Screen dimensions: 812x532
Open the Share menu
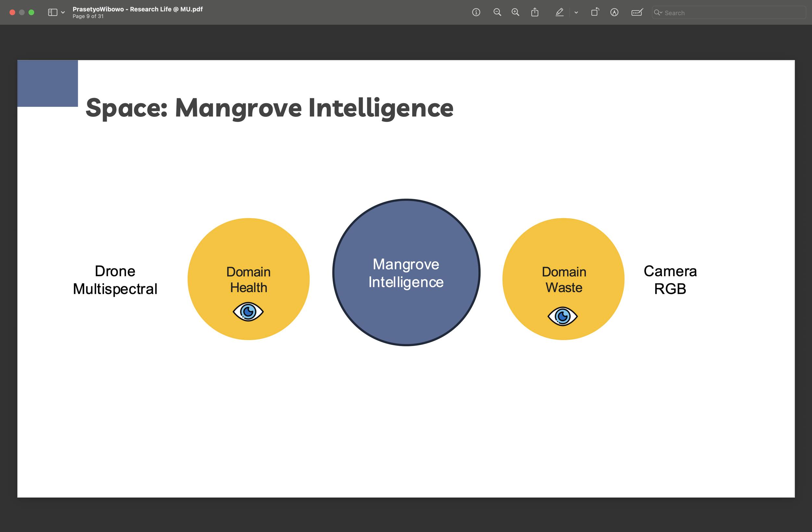(535, 13)
